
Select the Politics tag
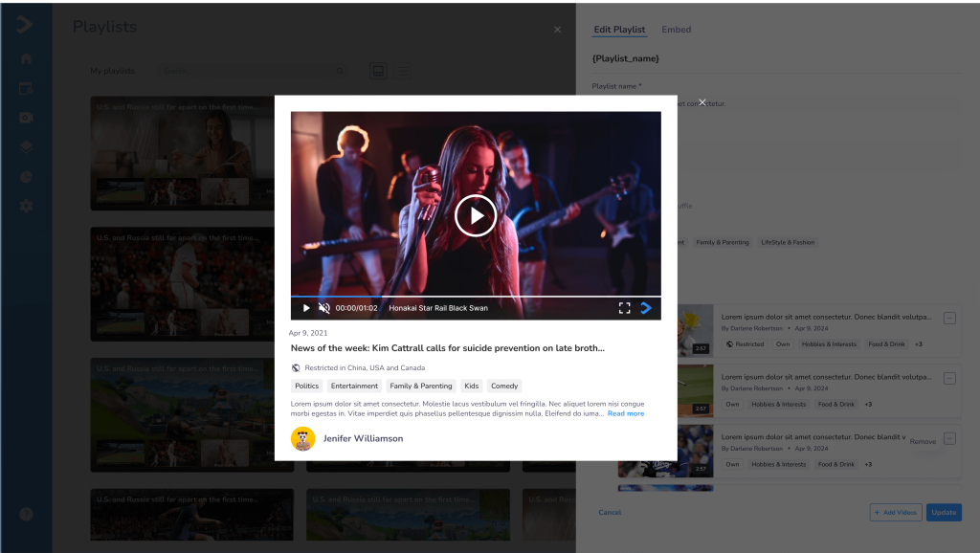306,387
